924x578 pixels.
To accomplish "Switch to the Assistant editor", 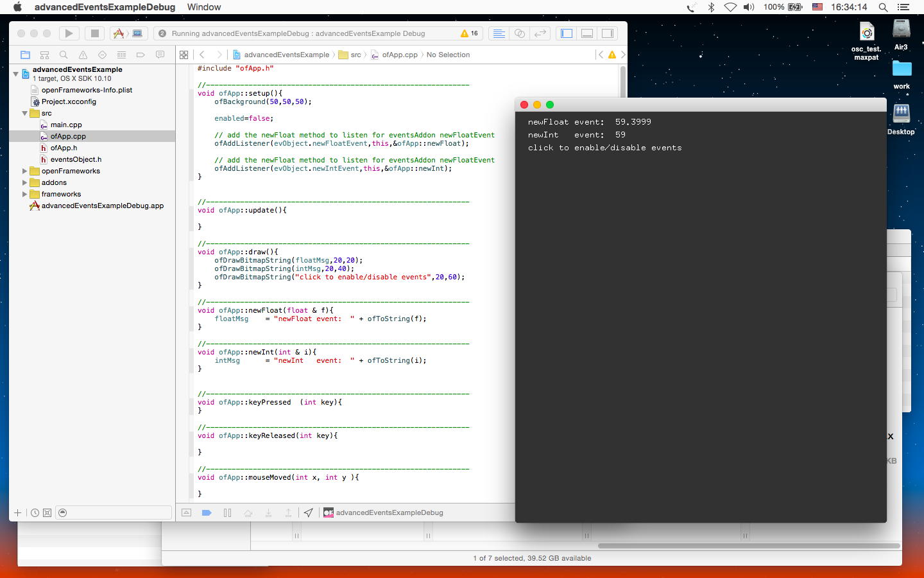I will pyautogui.click(x=520, y=33).
